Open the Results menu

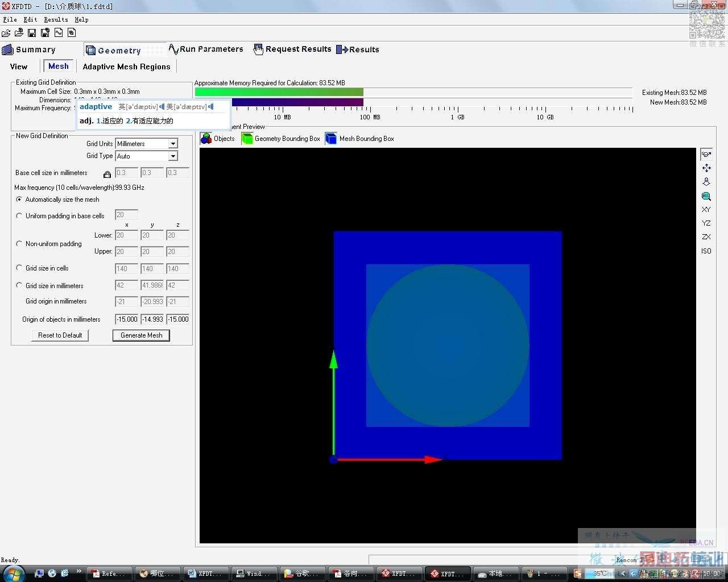pos(56,19)
